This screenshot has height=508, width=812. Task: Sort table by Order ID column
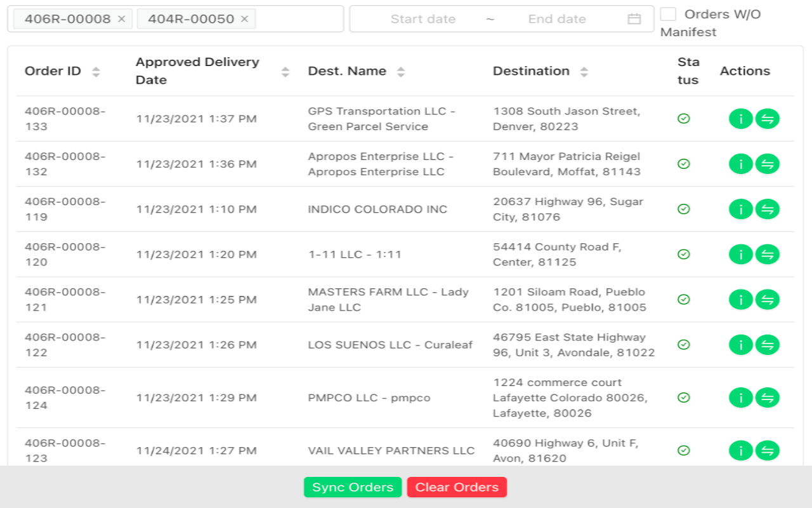[96, 72]
